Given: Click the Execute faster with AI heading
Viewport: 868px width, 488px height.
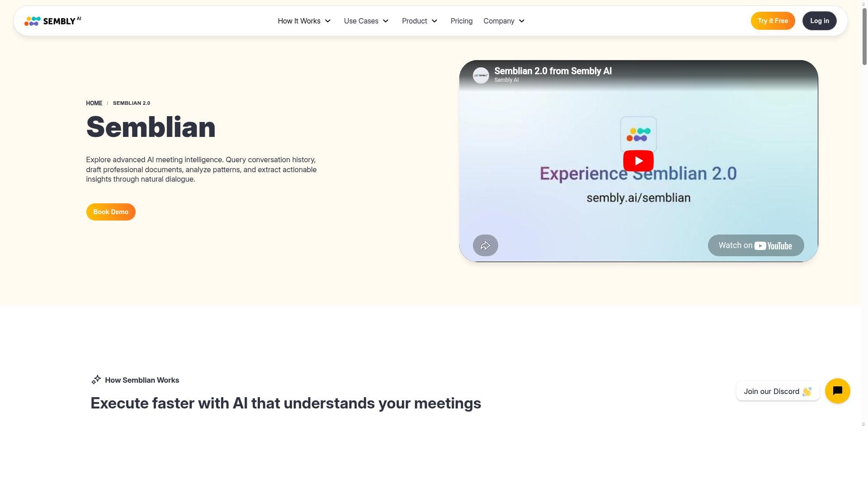Looking at the screenshot, I should [286, 403].
